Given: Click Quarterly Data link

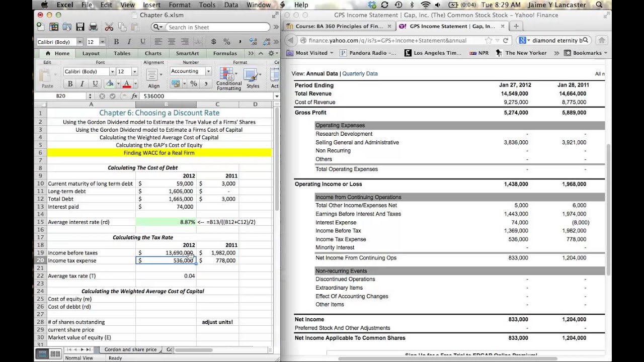Looking at the screenshot, I should pos(360,73).
